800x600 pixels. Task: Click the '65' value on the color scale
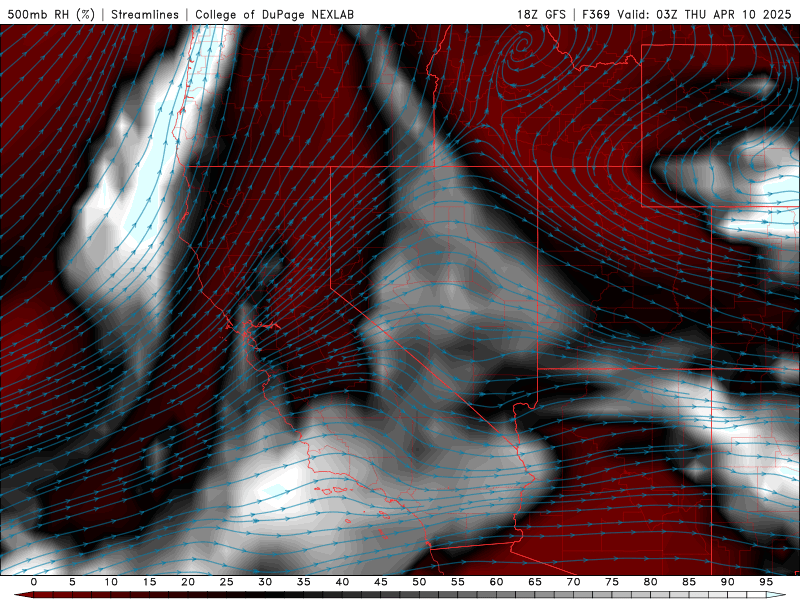[x=535, y=582]
